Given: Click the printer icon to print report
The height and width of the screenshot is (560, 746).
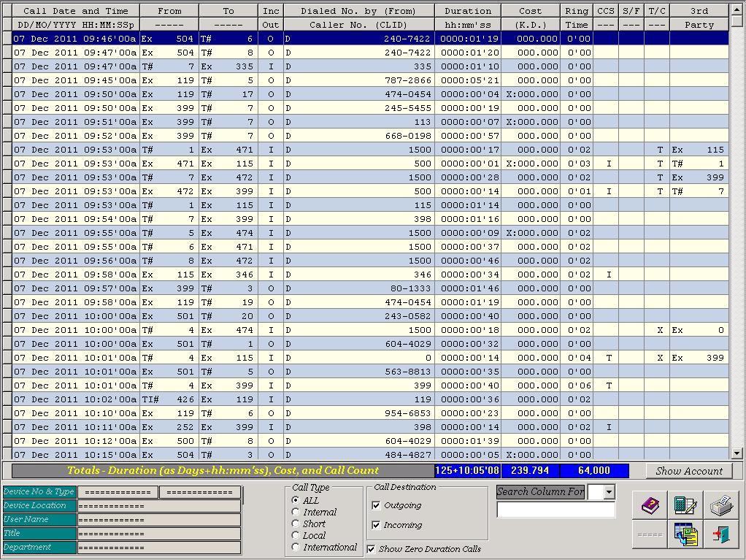Looking at the screenshot, I should coord(720,505).
